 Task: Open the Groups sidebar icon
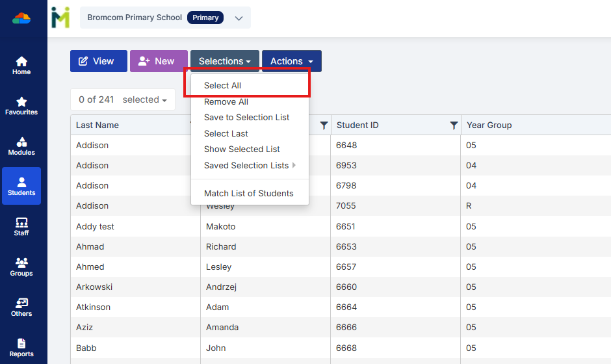pyautogui.click(x=21, y=267)
